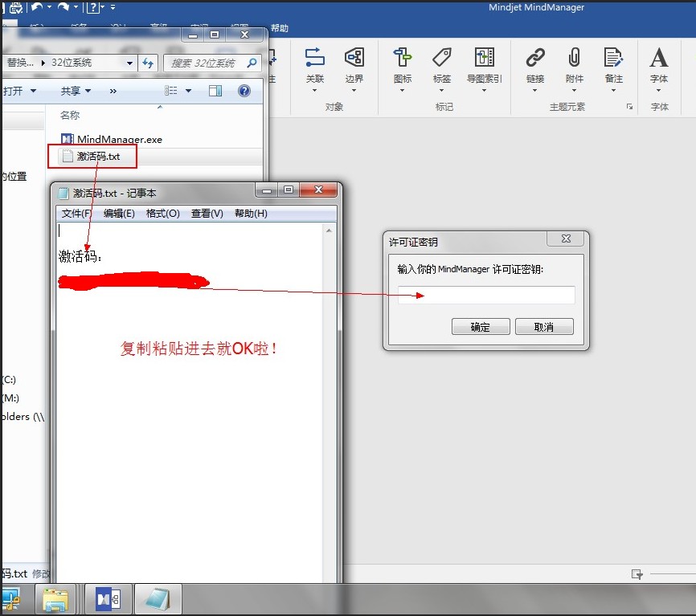Click the (M:) drive in navigation pane
This screenshot has width=696, height=616.
coord(10,398)
